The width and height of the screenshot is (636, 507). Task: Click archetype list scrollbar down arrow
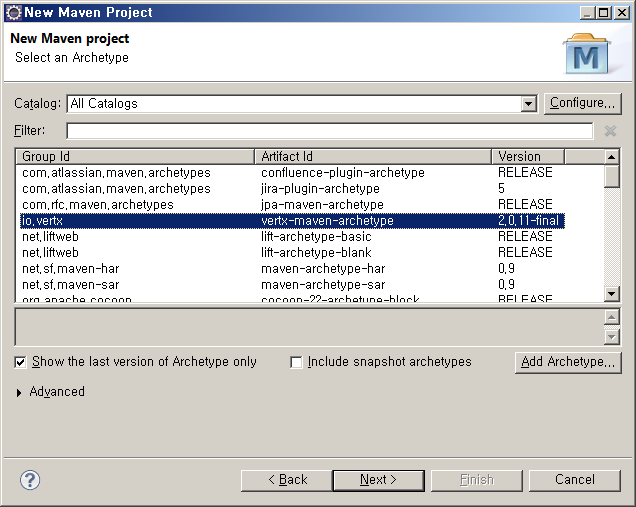612,293
